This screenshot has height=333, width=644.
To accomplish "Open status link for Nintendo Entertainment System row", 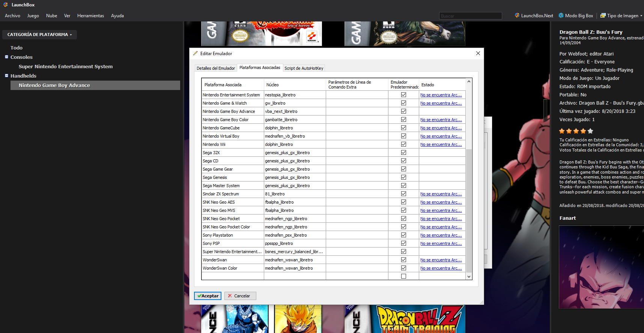I will 441,95.
